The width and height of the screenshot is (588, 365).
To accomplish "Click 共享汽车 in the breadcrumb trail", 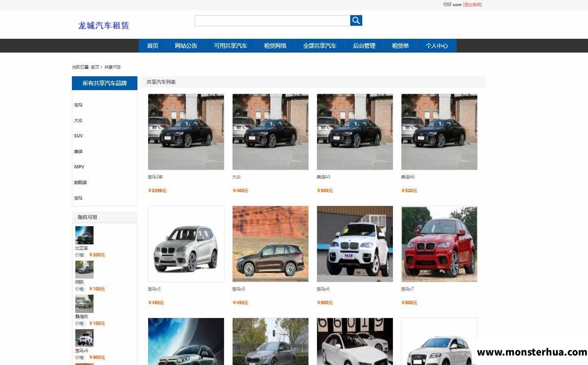I will pos(112,67).
